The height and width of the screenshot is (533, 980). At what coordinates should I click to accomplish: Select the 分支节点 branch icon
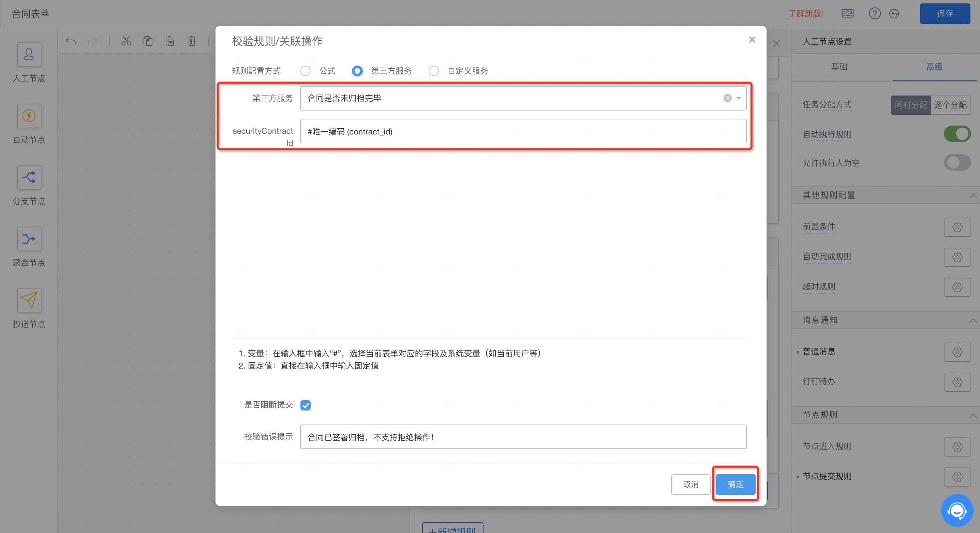pyautogui.click(x=29, y=177)
